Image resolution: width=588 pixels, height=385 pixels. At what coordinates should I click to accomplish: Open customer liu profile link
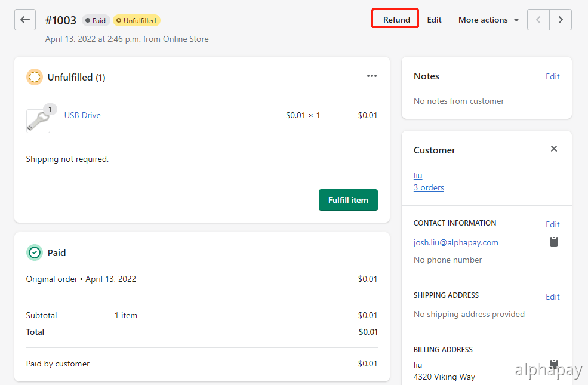(418, 175)
